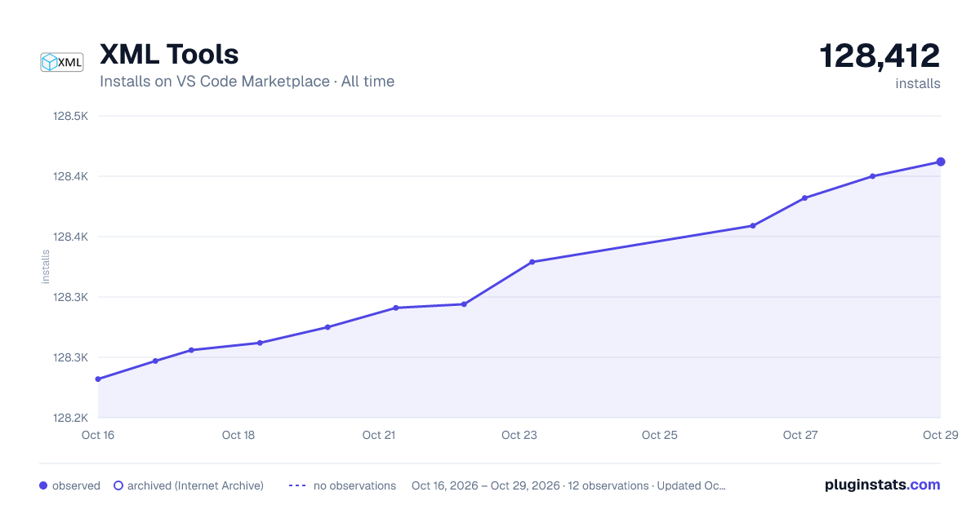
Task: Click the dashed 'no observations' legend line
Action: point(297,485)
